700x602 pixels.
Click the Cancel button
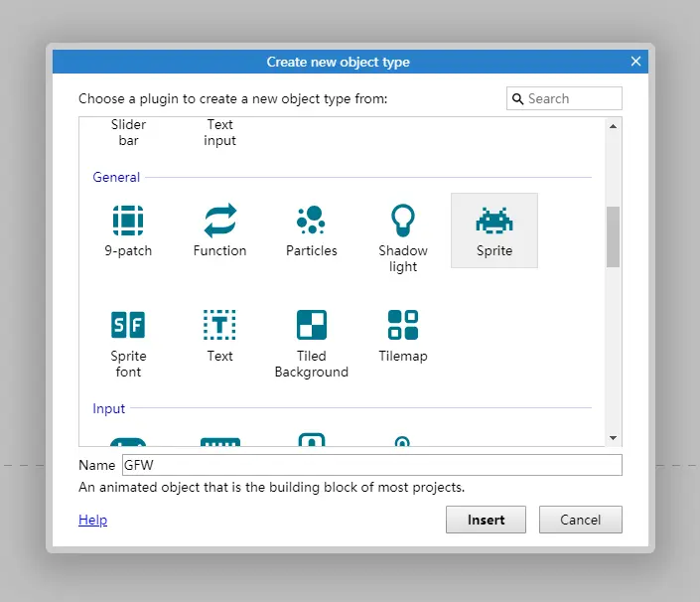[x=581, y=520]
